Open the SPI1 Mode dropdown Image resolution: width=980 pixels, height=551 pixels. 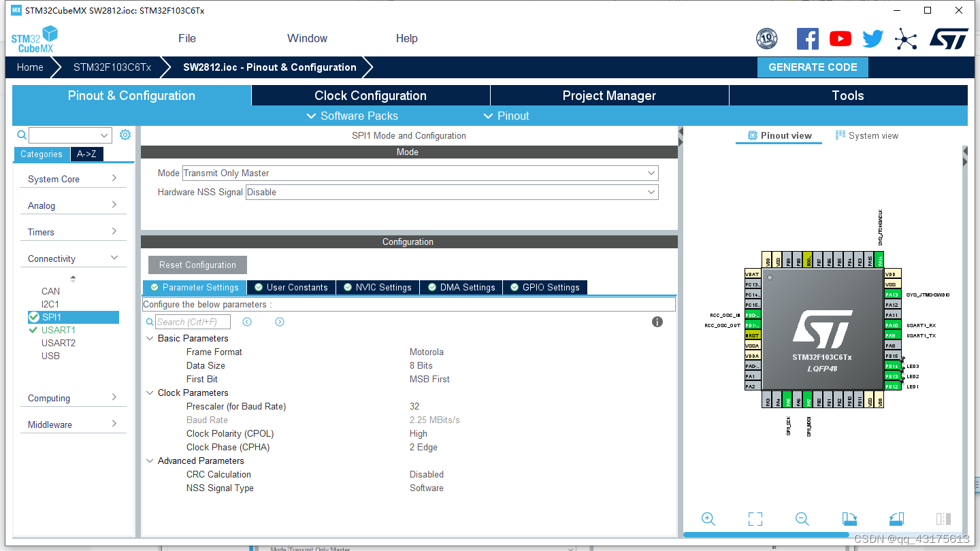click(x=420, y=173)
